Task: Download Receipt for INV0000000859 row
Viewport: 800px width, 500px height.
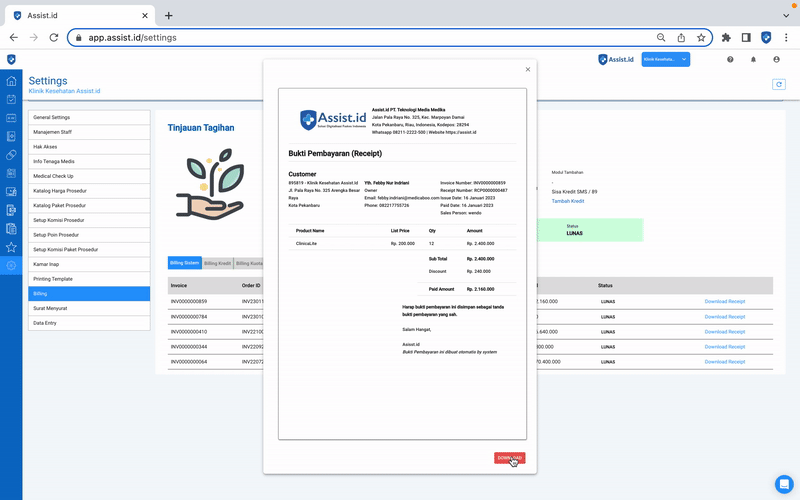Action: (724, 302)
